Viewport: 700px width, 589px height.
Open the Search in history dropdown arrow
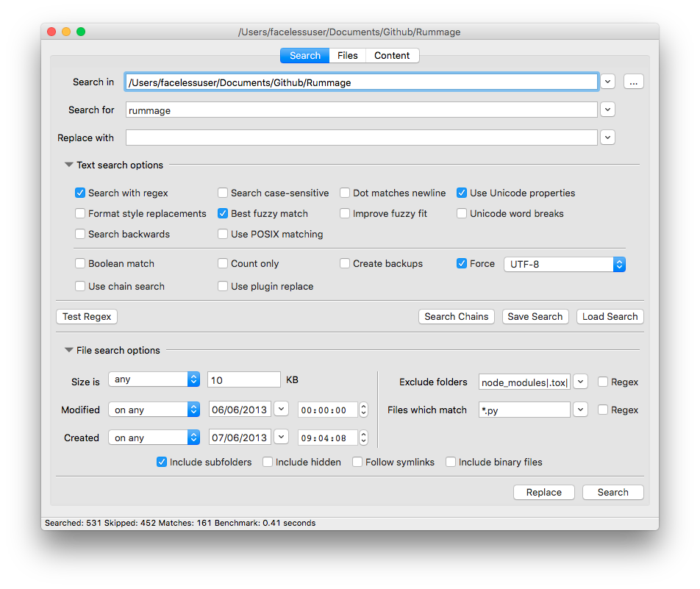point(607,82)
